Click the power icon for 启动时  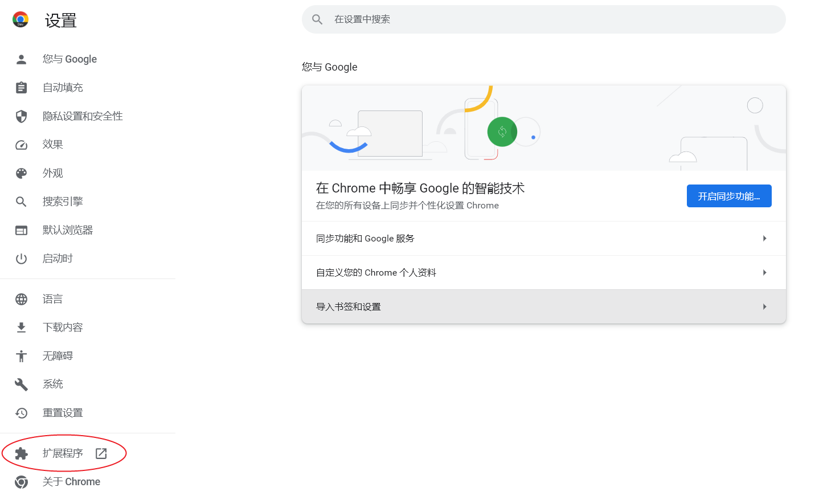pyautogui.click(x=22, y=259)
